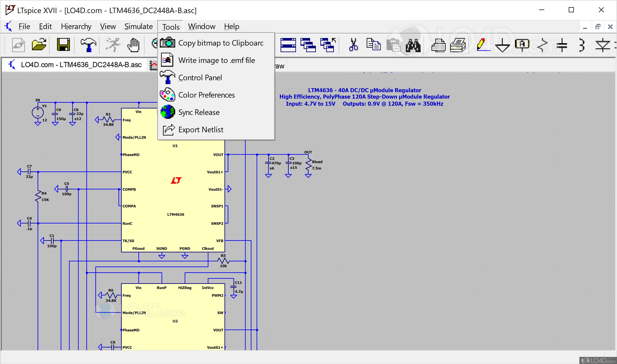Click the IN net label

click(x=38, y=100)
